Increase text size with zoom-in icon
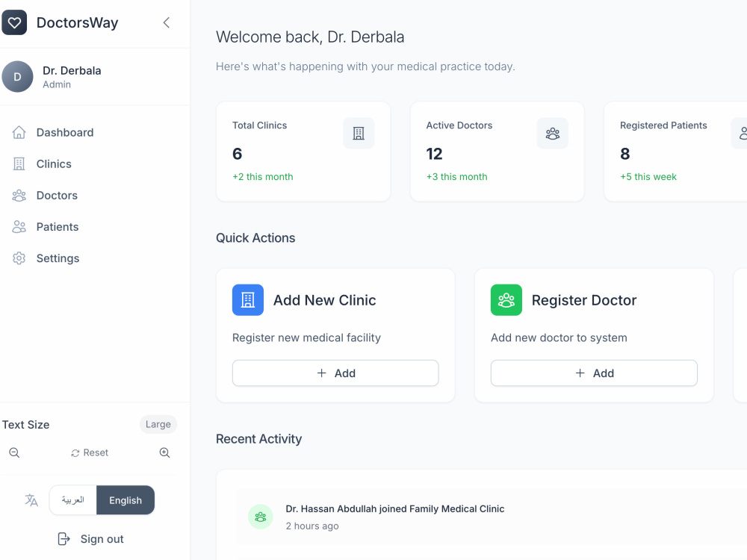The height and width of the screenshot is (560, 747). (165, 452)
